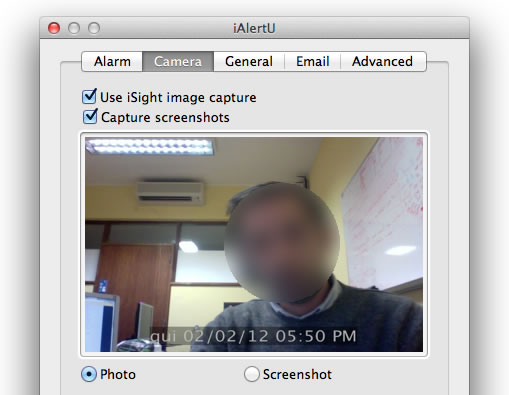Select the Photo radio button
The image size is (509, 395).
click(x=89, y=374)
